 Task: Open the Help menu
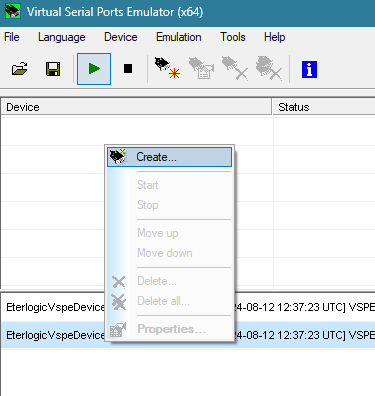click(x=274, y=37)
